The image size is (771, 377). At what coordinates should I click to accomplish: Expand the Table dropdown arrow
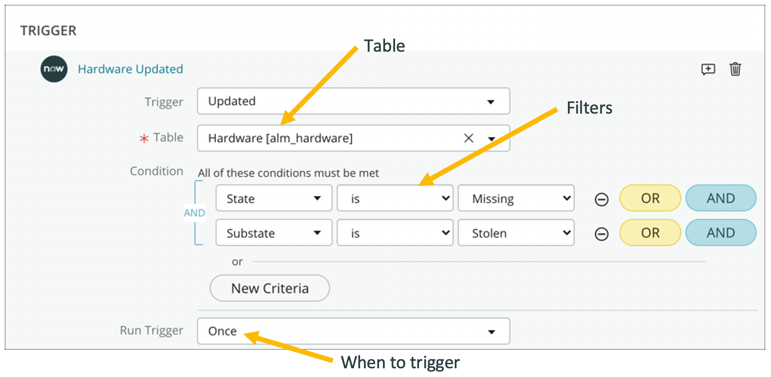[x=491, y=139]
